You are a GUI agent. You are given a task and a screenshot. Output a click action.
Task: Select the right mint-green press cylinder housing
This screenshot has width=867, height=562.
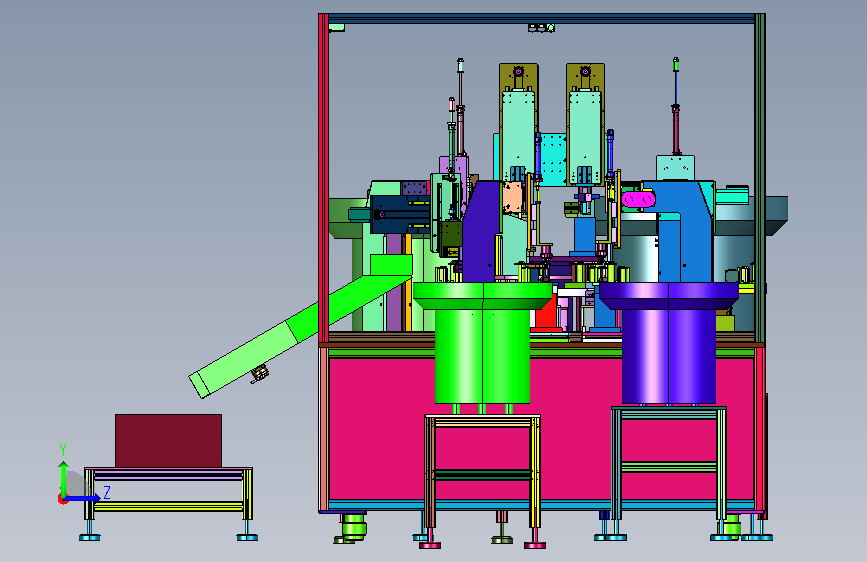pyautogui.click(x=585, y=137)
